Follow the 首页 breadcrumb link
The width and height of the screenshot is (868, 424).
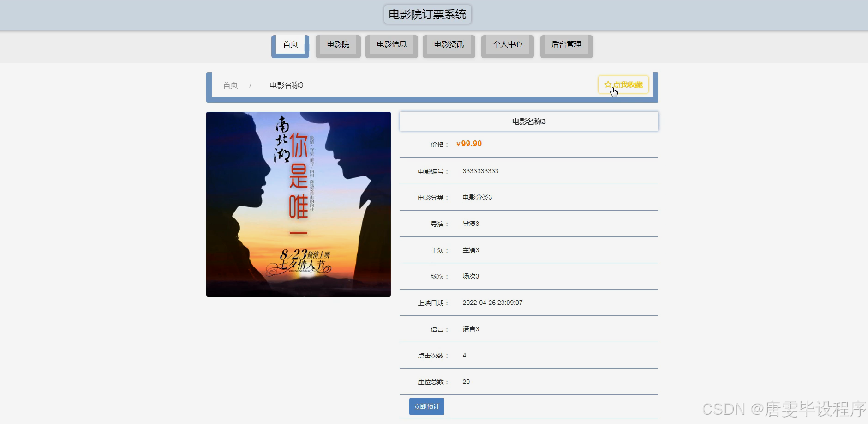point(230,85)
